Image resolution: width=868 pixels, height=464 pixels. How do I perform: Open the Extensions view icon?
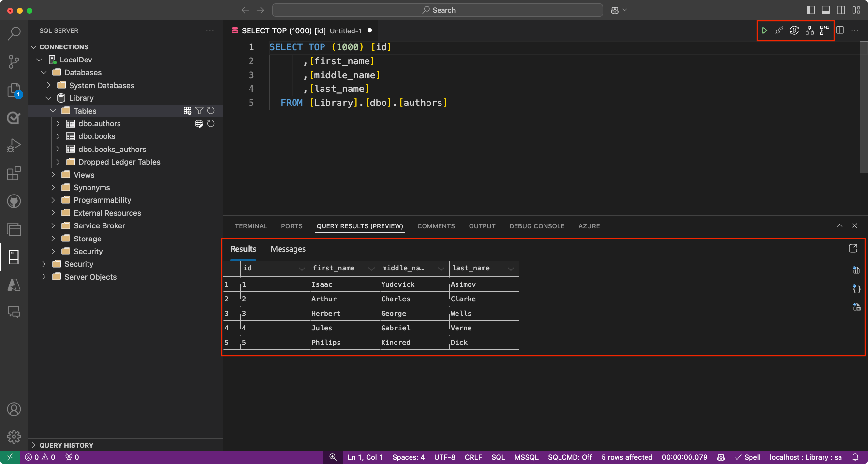pyautogui.click(x=14, y=173)
